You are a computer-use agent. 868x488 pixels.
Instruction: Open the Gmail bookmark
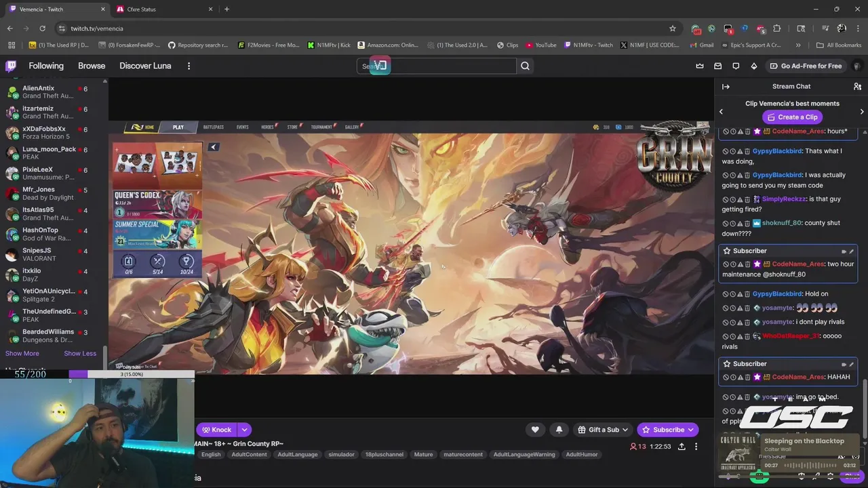[701, 45]
